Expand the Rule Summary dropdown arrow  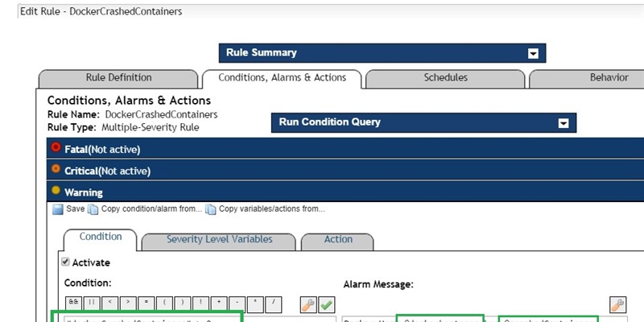coord(533,53)
